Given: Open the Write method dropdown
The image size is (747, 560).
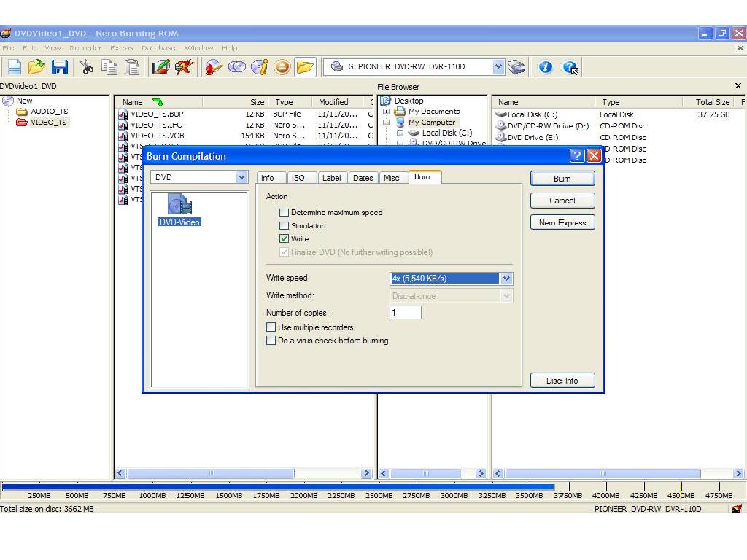Looking at the screenshot, I should tap(506, 296).
